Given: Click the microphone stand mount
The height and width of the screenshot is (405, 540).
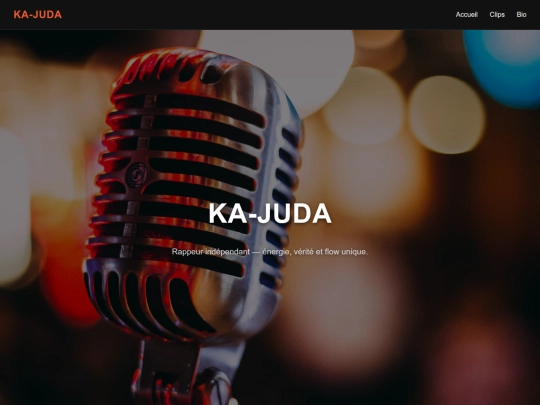Looking at the screenshot, I should [x=186, y=374].
